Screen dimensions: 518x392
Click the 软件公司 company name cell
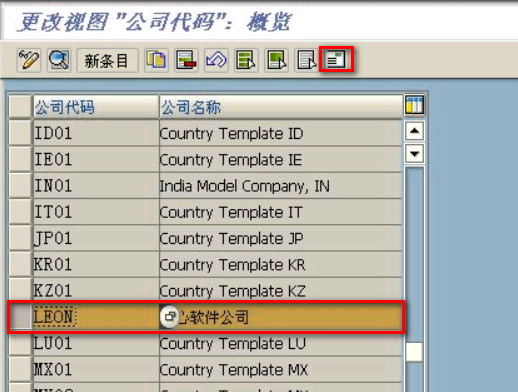281,317
